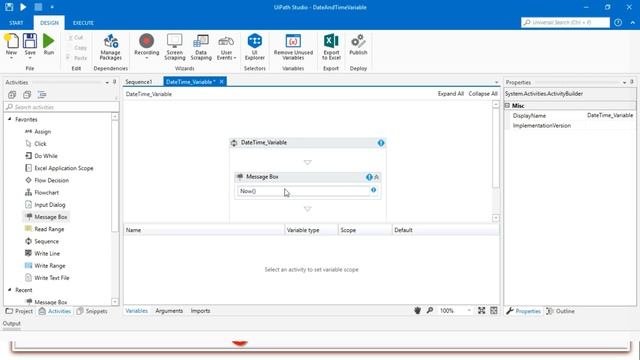Image resolution: width=640 pixels, height=360 pixels.
Task: Open the Imports panel tab
Action: tap(200, 311)
